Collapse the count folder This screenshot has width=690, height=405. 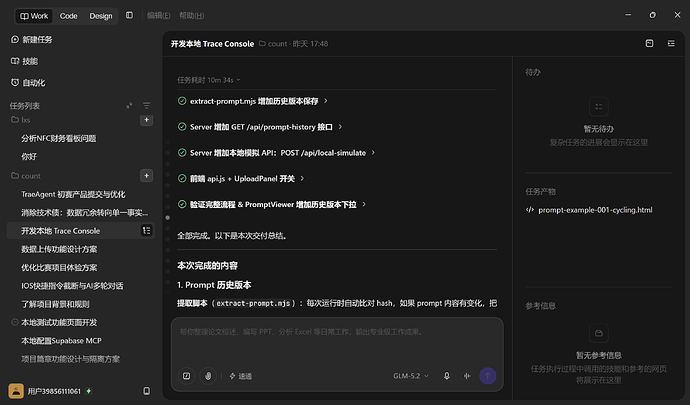point(26,176)
